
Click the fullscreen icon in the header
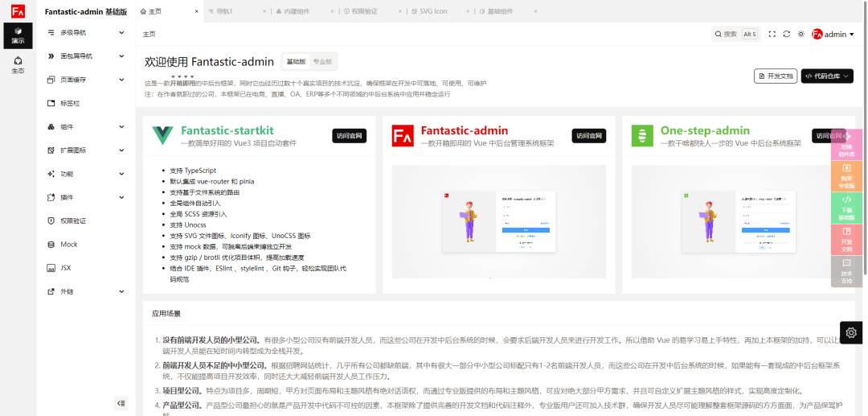click(772, 34)
